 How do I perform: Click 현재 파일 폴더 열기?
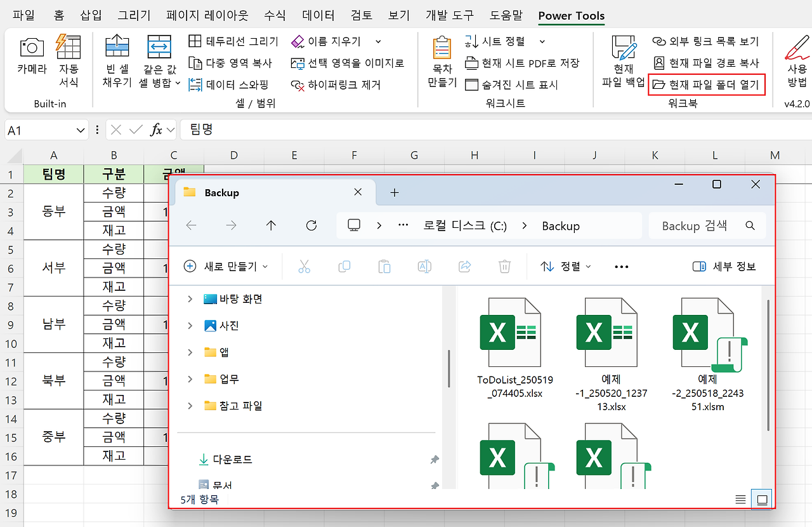pos(707,84)
